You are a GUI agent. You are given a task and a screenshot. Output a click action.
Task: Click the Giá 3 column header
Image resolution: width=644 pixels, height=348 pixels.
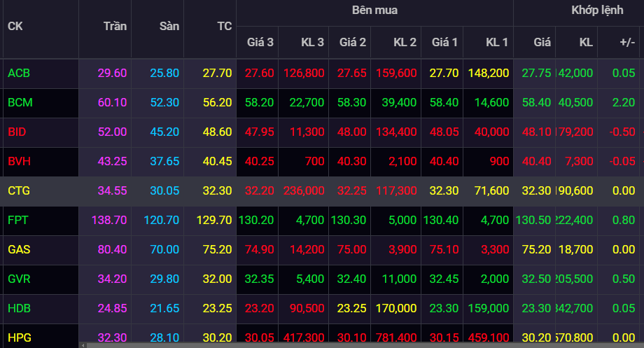(260, 43)
